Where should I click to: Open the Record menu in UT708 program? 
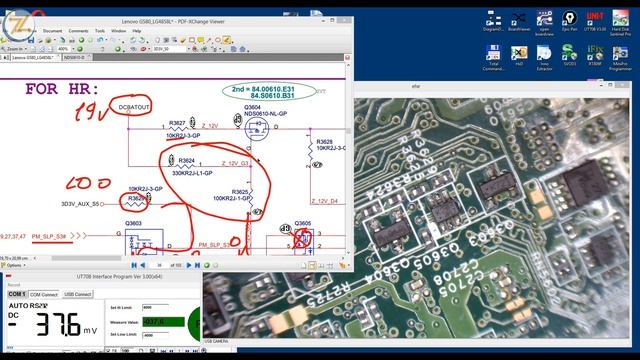tap(14, 285)
